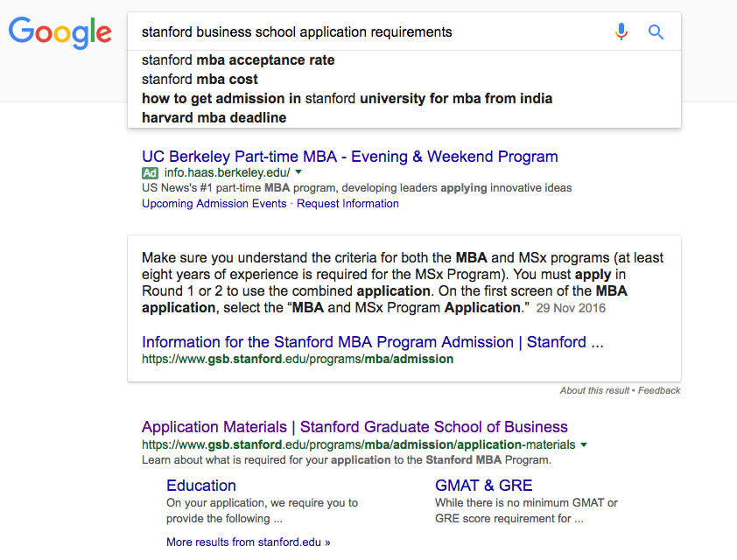Viewport: 737px width, 560px height.
Task: Start voice search with microphone icon
Action: (621, 32)
